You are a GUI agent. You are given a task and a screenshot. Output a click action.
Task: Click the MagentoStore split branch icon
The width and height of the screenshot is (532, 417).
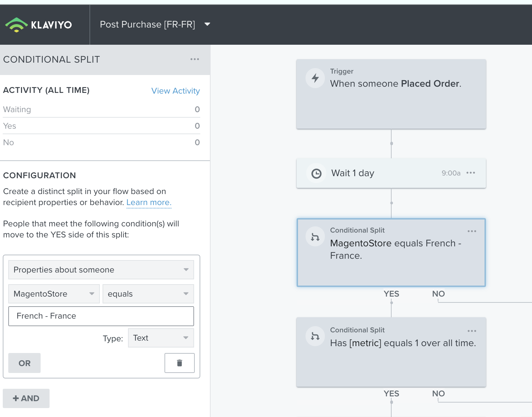point(315,237)
